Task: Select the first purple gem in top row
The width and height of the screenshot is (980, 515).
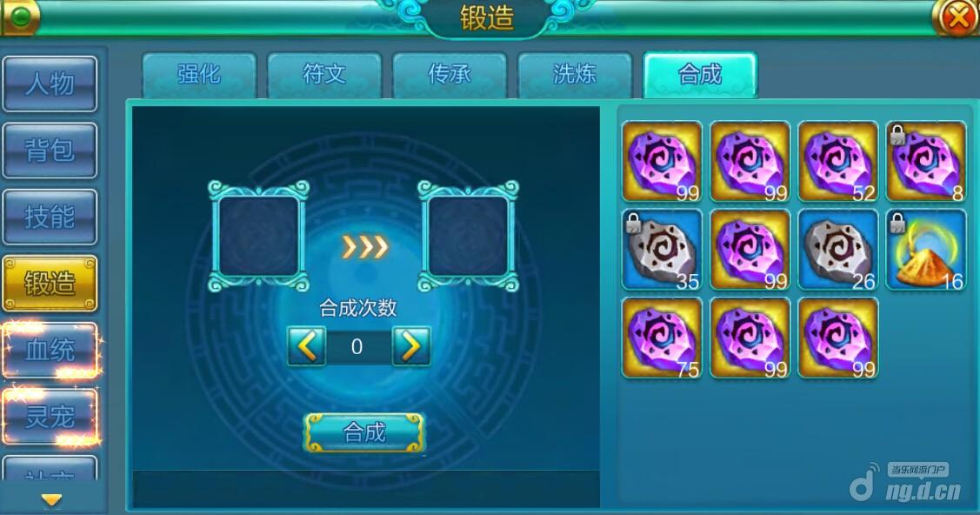Action: [x=662, y=161]
